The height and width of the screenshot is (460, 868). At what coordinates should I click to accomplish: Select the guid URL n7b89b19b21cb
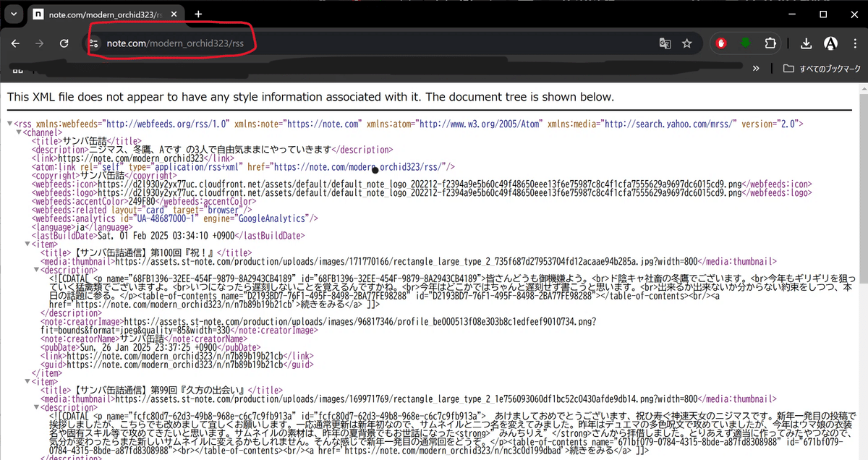174,365
